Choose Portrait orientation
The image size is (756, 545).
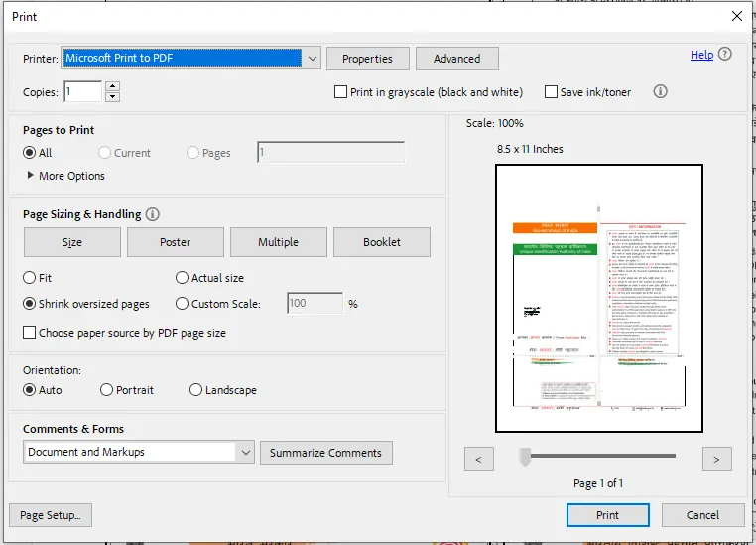coord(106,390)
